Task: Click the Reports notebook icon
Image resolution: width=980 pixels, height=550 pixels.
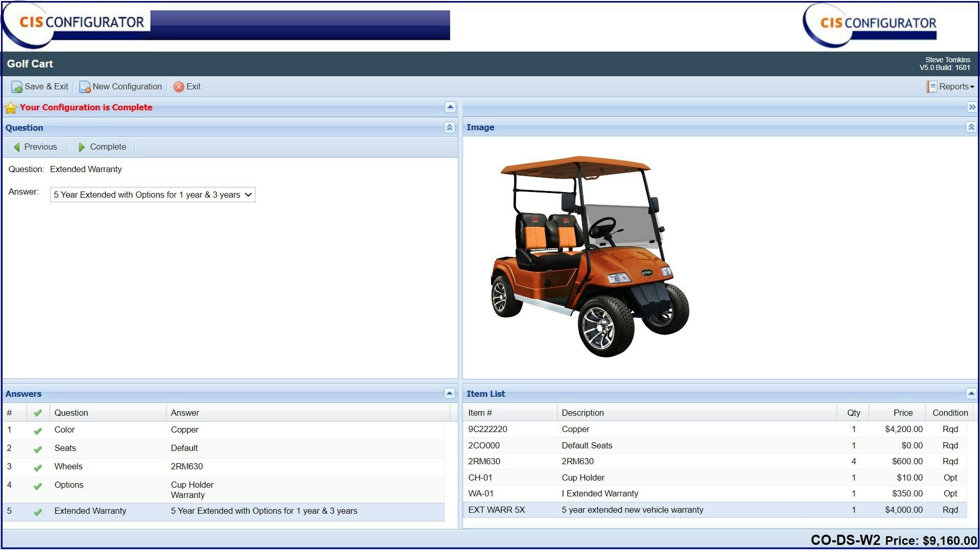Action: [x=931, y=86]
